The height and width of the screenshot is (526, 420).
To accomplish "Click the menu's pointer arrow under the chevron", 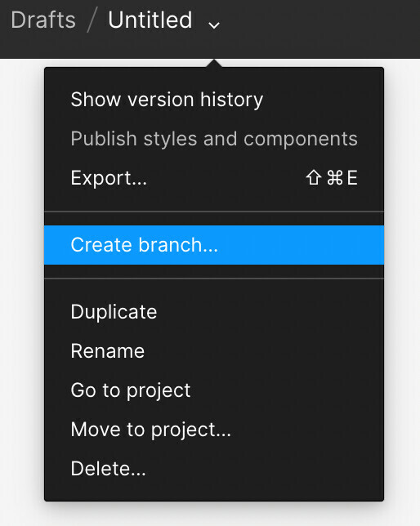I will pos(214,64).
